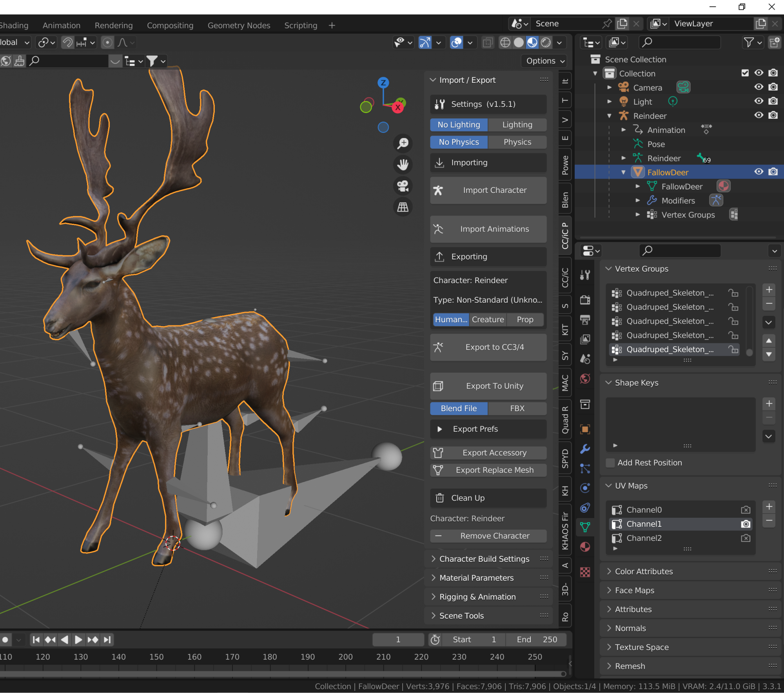
Task: Expand Rigging & Animation panel
Action: [477, 597]
